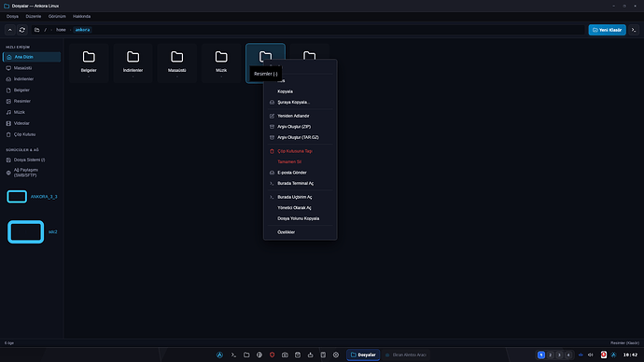Open the Hakkında menu
Viewport: 644px width, 362px height.
[x=82, y=17]
